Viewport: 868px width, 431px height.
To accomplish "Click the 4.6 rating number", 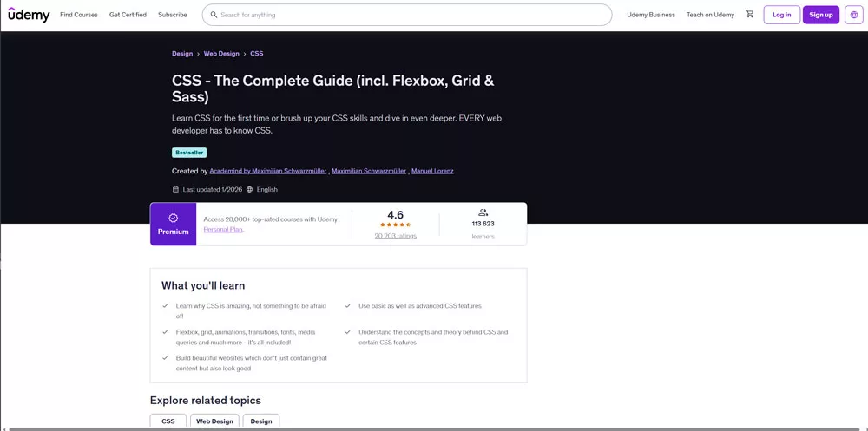I will 395,215.
